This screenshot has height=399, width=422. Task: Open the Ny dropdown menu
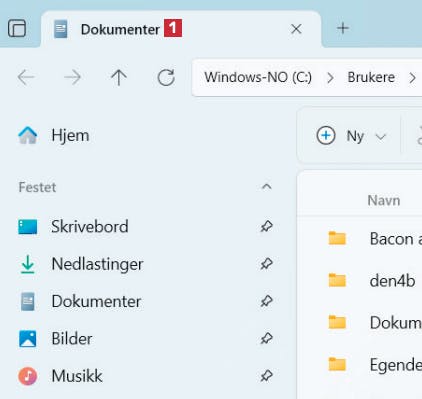(351, 136)
